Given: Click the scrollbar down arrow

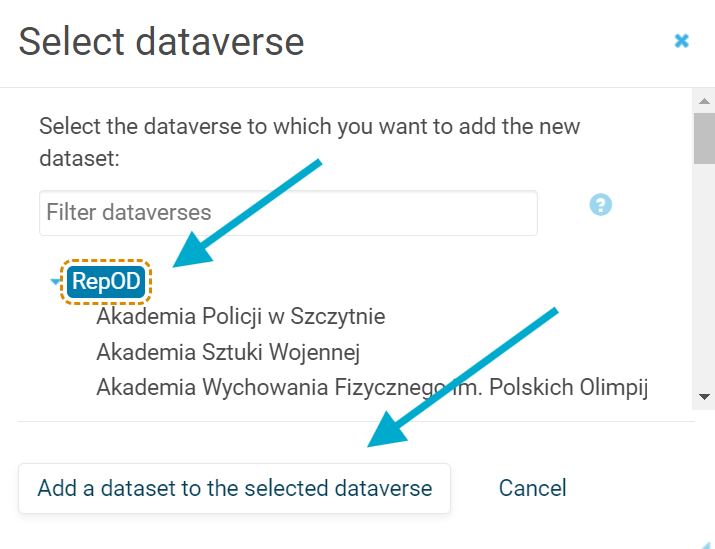Looking at the screenshot, I should 705,397.
